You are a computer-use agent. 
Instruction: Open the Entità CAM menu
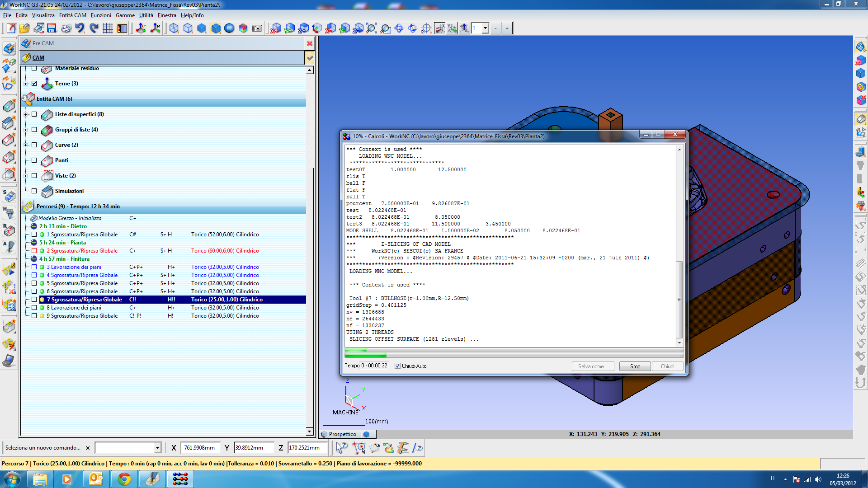73,15
